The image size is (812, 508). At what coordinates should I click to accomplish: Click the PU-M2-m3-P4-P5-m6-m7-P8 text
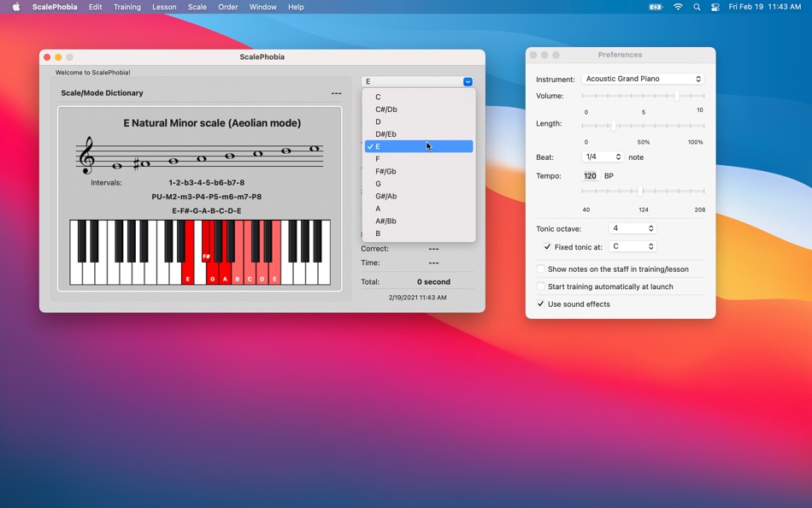pos(207,197)
